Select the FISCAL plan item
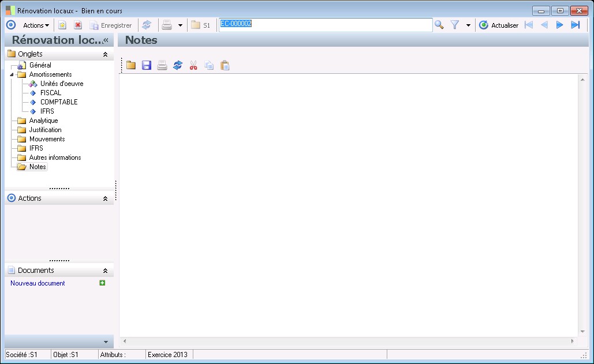594x364 pixels. click(x=51, y=93)
